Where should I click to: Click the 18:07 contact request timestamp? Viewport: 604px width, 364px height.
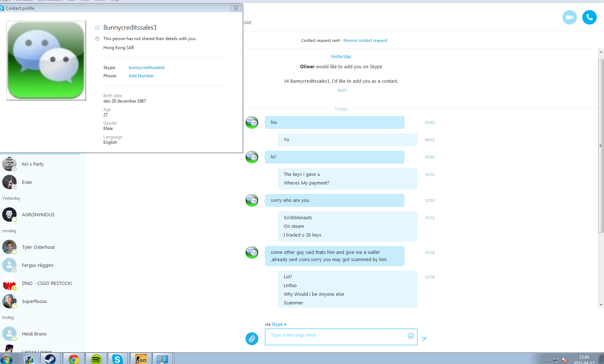click(x=342, y=90)
